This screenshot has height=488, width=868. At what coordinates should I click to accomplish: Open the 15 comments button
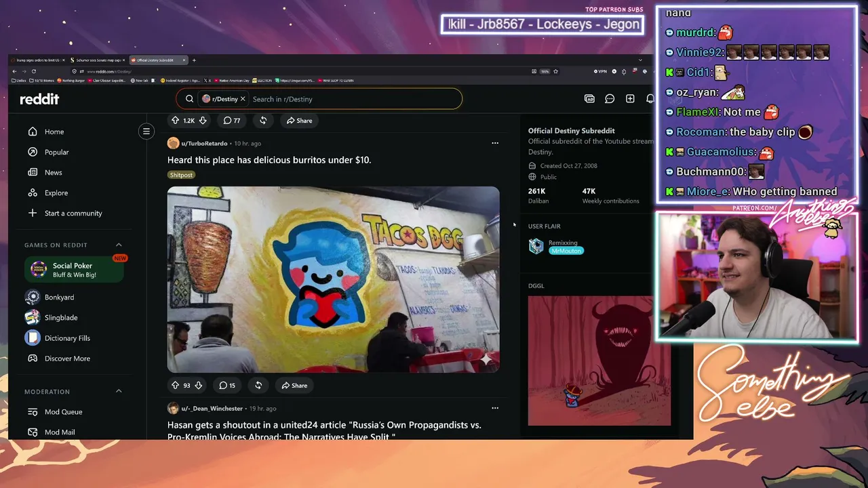click(x=227, y=386)
